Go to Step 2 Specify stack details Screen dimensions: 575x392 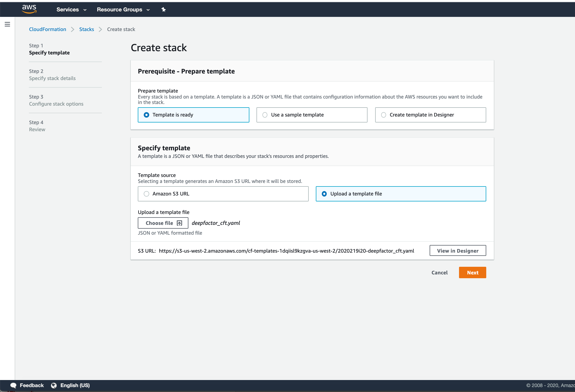pyautogui.click(x=52, y=75)
